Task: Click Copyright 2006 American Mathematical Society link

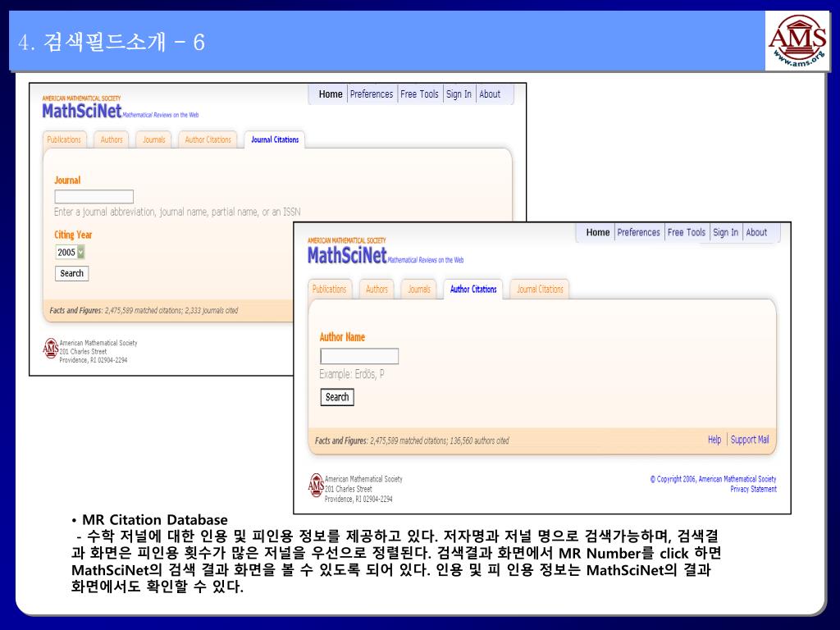Action: click(713, 479)
